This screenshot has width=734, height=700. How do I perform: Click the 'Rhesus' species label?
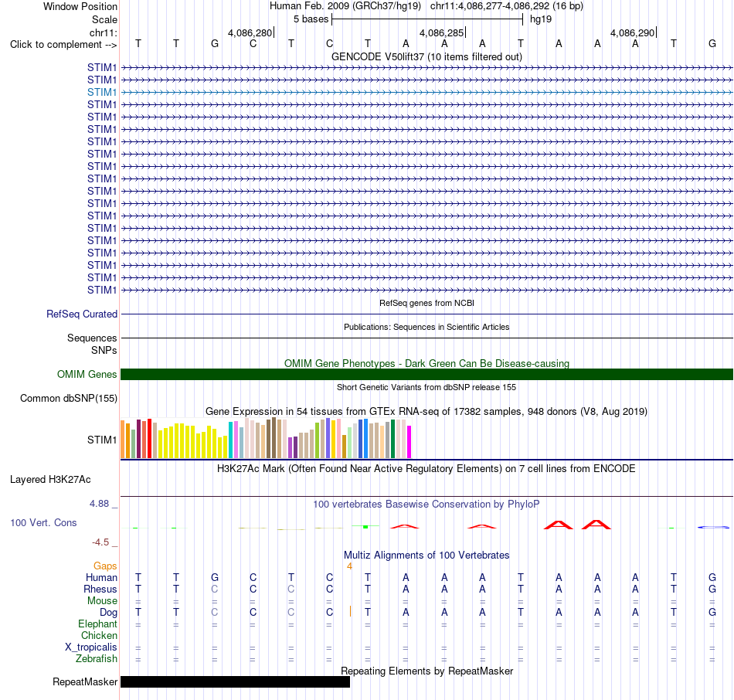(x=100, y=589)
